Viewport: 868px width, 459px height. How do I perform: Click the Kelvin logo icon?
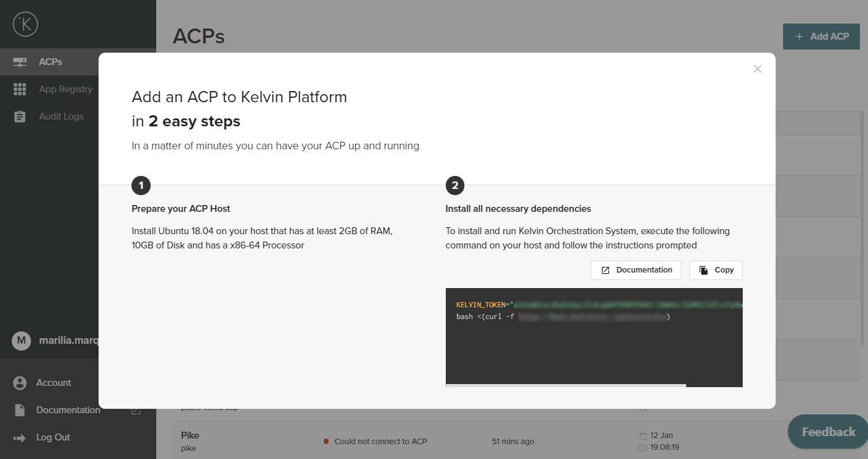point(25,24)
